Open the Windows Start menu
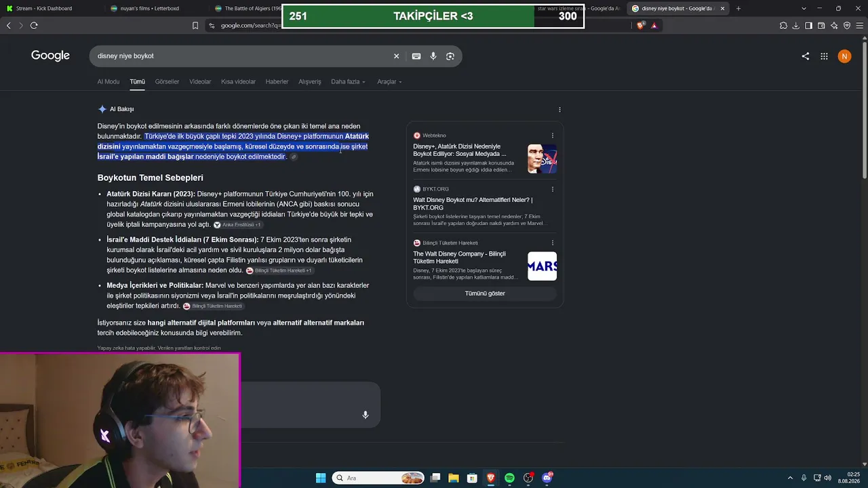The width and height of the screenshot is (868, 488). [321, 478]
